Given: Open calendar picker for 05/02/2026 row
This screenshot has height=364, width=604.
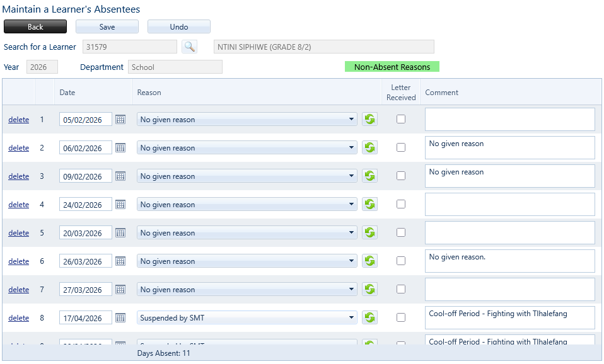Looking at the screenshot, I should (120, 119).
